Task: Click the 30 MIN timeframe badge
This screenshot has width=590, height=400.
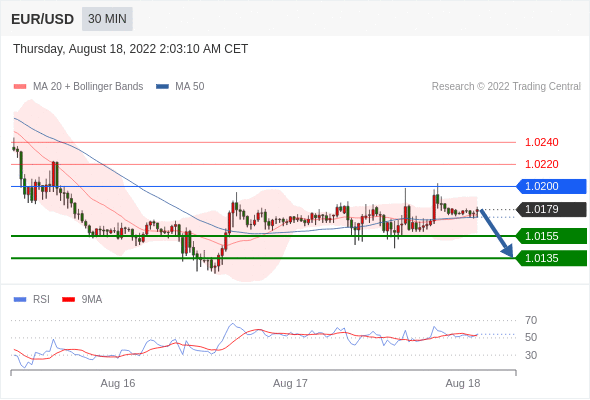Action: coord(107,19)
